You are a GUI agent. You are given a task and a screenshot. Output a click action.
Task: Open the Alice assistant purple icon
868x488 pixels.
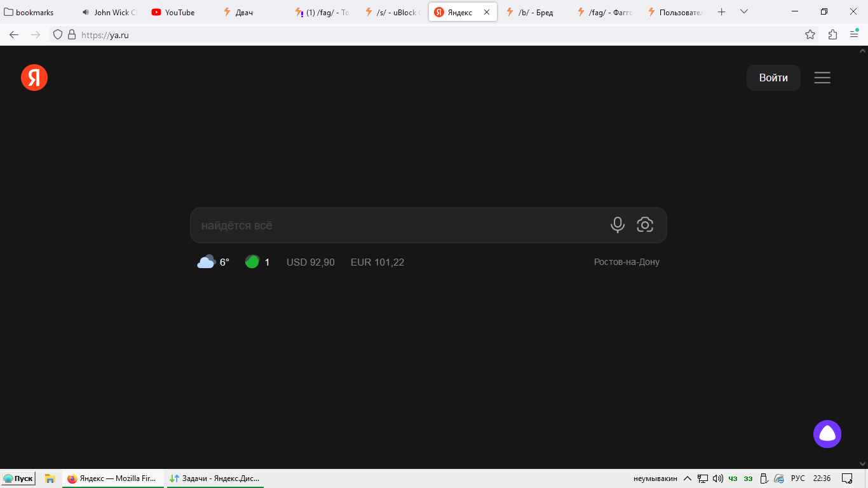point(827,434)
